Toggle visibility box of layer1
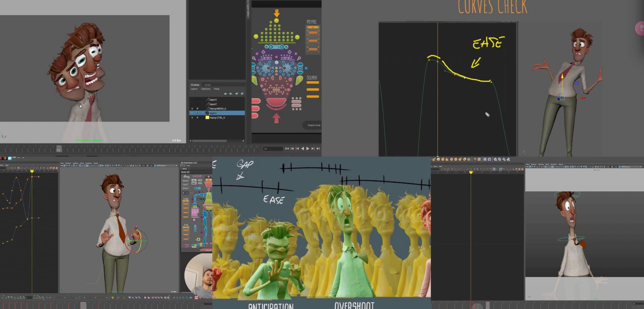The width and height of the screenshot is (644, 309). (192, 113)
